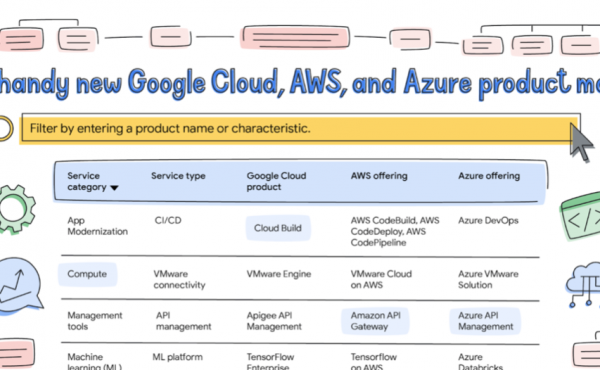This screenshot has height=370, width=600.
Task: Select the highlighted Compute category
Action: (x=87, y=274)
